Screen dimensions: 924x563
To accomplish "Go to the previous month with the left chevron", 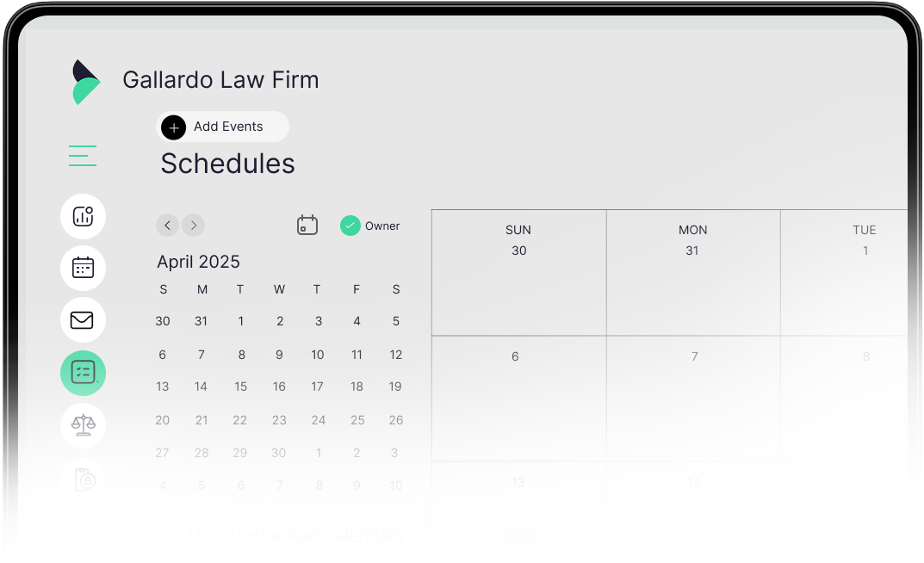I will (x=167, y=225).
